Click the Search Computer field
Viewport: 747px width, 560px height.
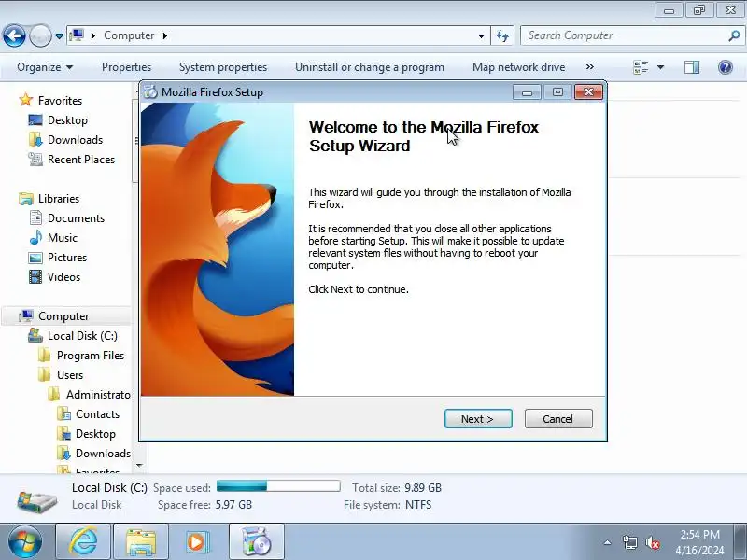click(x=624, y=35)
